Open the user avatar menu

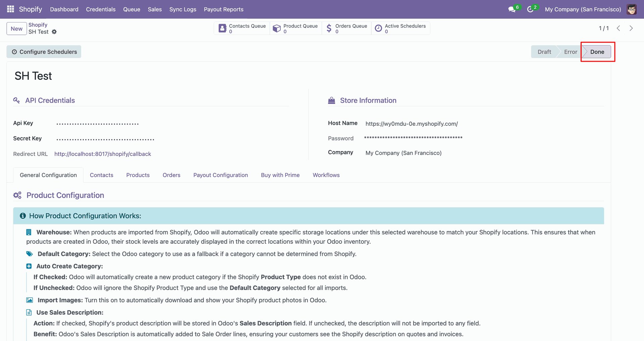(x=632, y=9)
